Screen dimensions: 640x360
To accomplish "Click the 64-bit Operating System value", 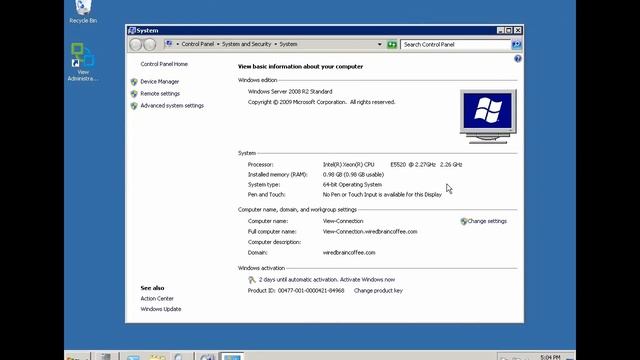I will [352, 185].
